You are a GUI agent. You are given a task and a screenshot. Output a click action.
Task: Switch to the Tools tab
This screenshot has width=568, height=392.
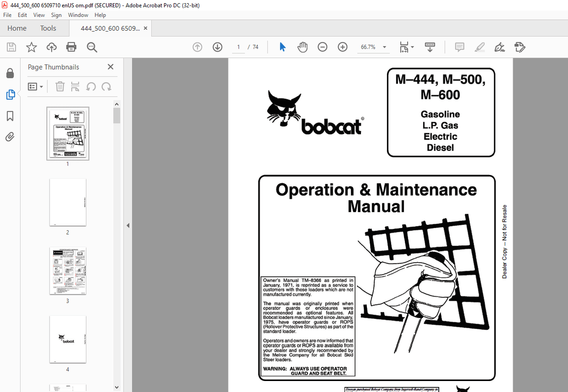(x=48, y=28)
